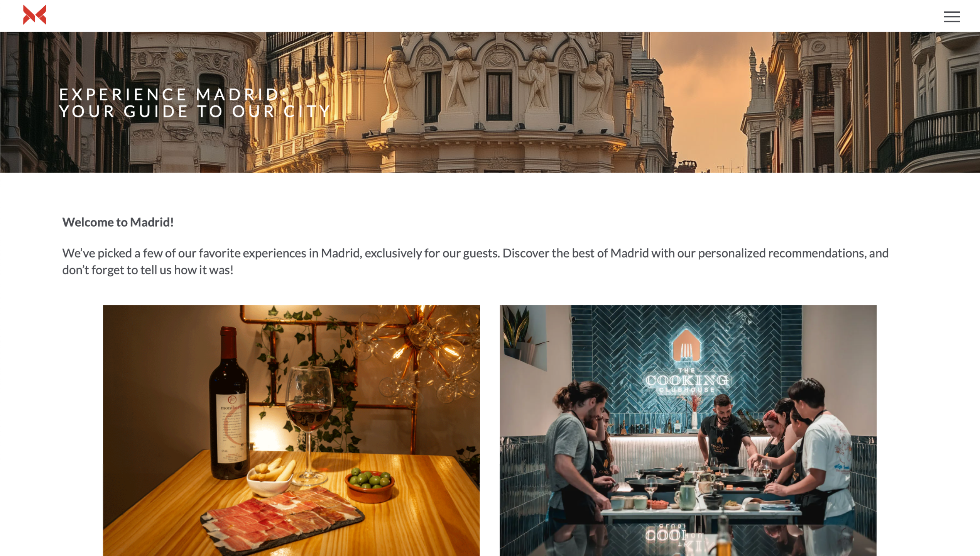The height and width of the screenshot is (556, 980).
Task: Click the red wine bottle in photo
Action: click(x=229, y=403)
